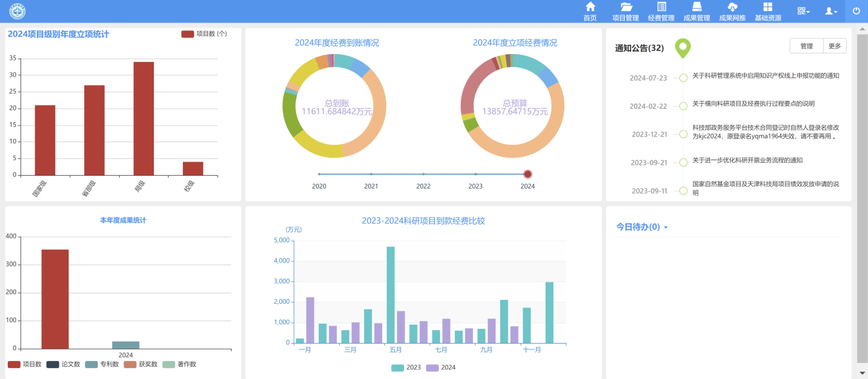
Task: Open 项目管理 folder icon
Action: [625, 7]
